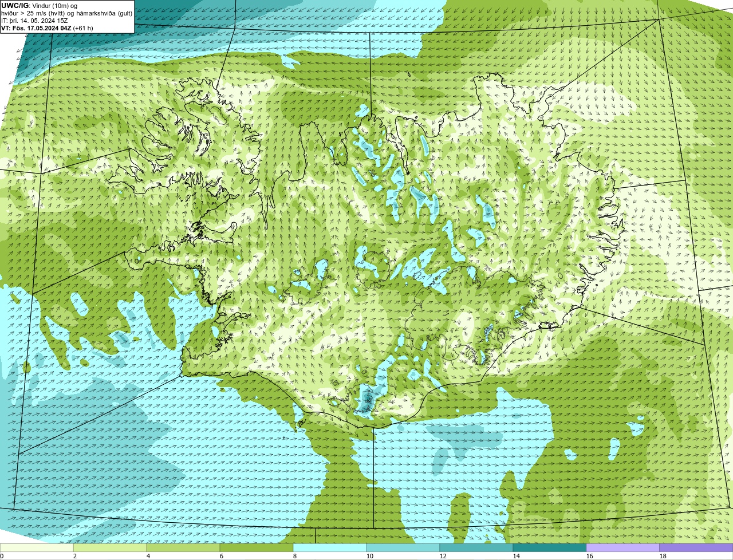Click the legend scale label '14'
Screen dimensions: 733x560
click(x=517, y=556)
